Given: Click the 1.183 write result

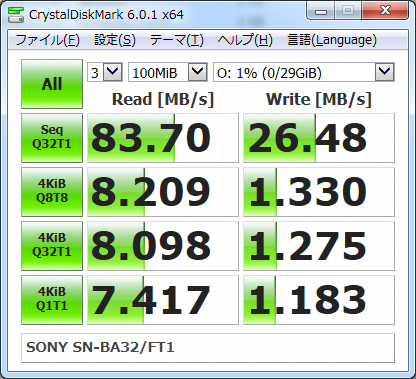Looking at the screenshot, I should pos(319,300).
